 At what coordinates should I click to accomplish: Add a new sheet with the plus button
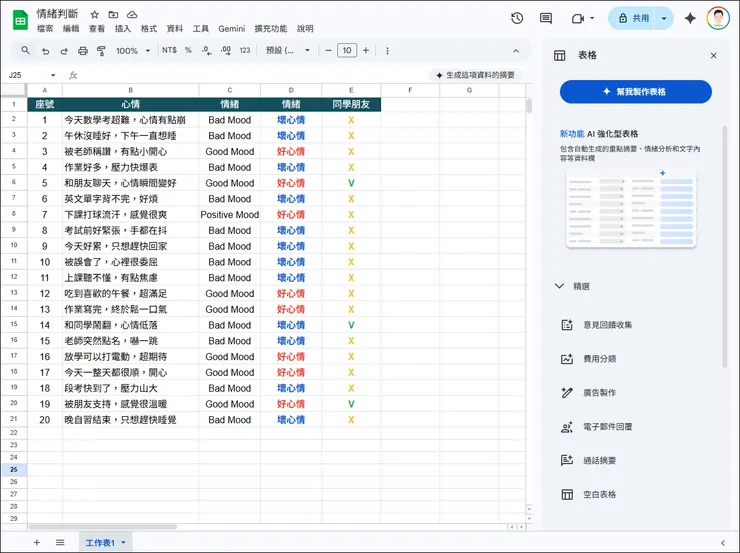point(37,543)
